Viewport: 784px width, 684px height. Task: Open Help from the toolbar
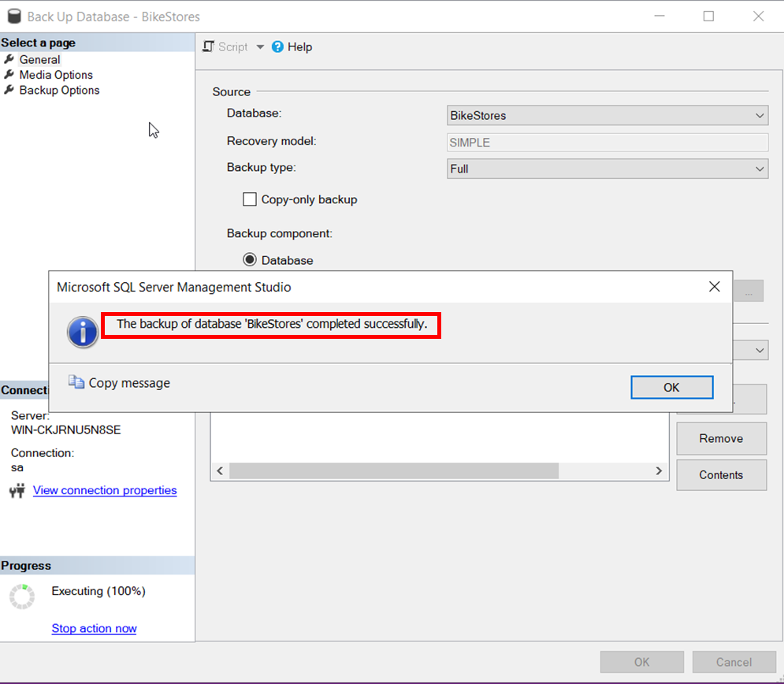pyautogui.click(x=292, y=47)
